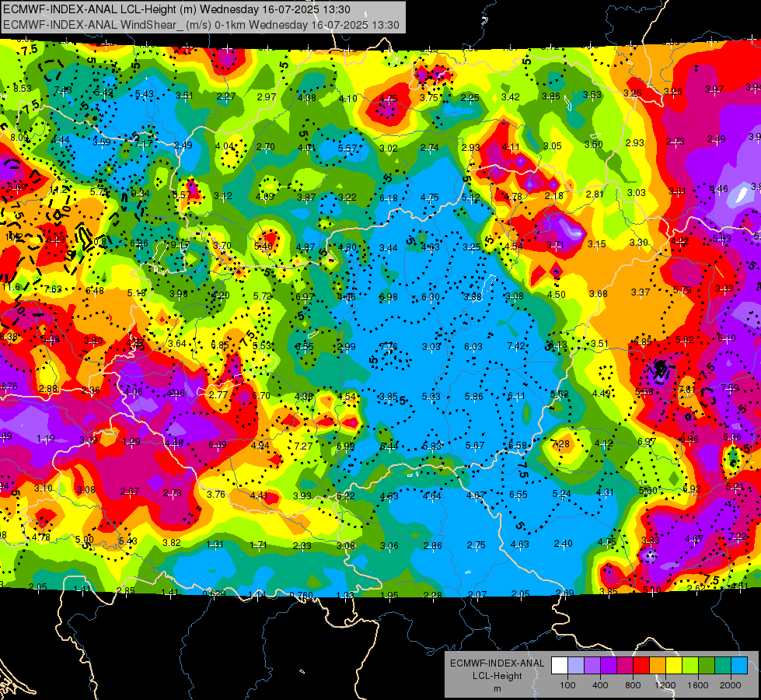Select the orange legend color swatch

click(657, 666)
